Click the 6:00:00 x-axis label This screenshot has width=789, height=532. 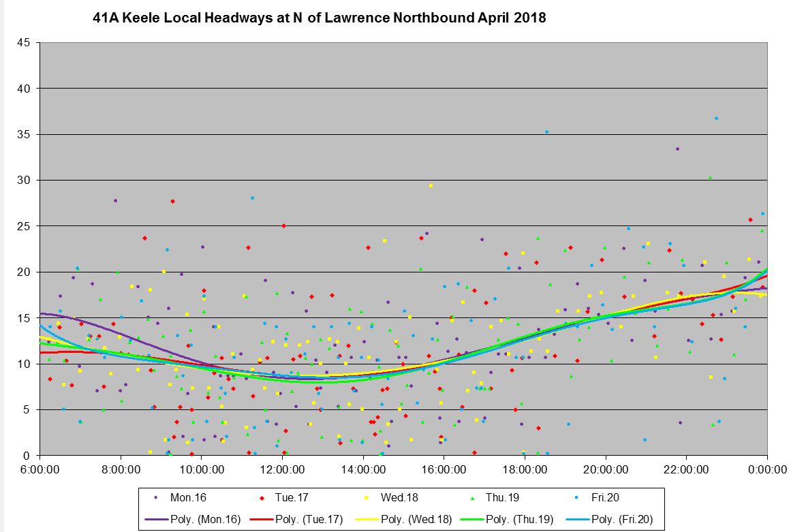pos(40,469)
